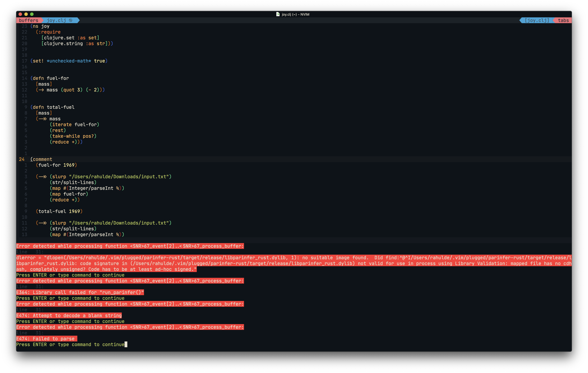Click the '(:require' keyword
The height and width of the screenshot is (373, 588).
click(48, 32)
